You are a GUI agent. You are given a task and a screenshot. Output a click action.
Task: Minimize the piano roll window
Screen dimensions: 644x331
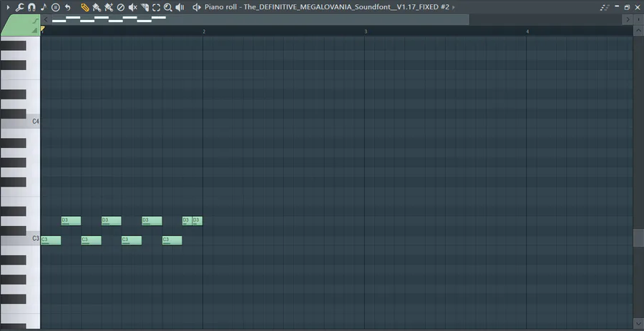tap(617, 7)
